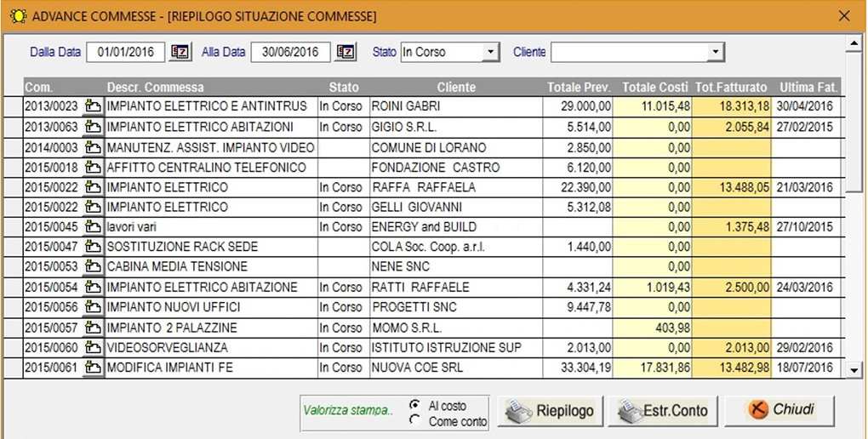Click the Dalla Data field 01/01/2016

coord(126,52)
